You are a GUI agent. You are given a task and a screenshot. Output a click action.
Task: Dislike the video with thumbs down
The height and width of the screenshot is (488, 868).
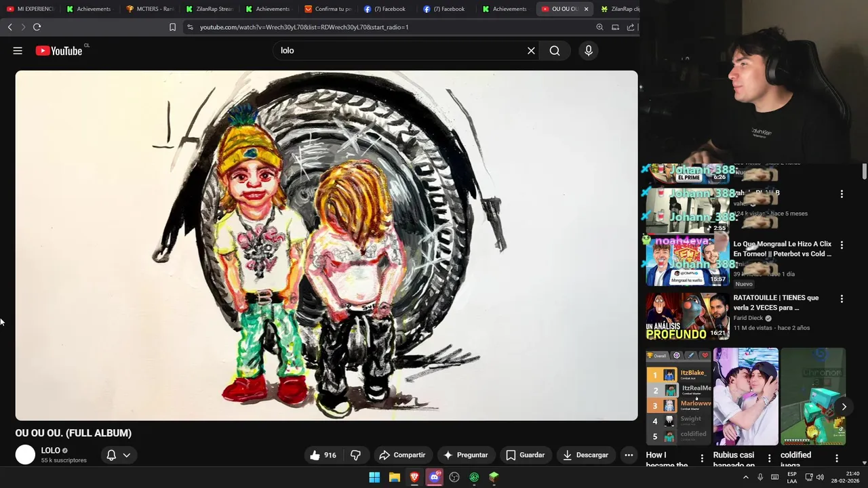click(355, 455)
